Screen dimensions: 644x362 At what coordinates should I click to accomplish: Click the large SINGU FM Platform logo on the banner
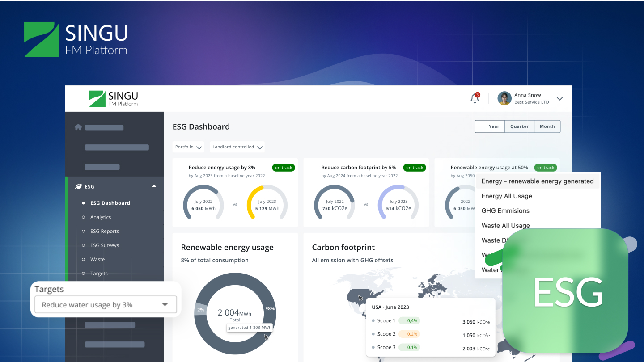click(76, 39)
